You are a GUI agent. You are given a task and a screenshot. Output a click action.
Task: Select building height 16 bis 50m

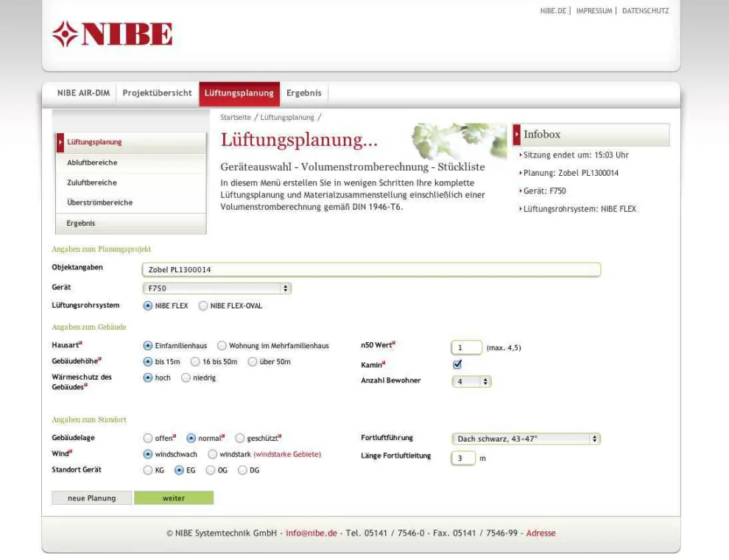tap(195, 361)
